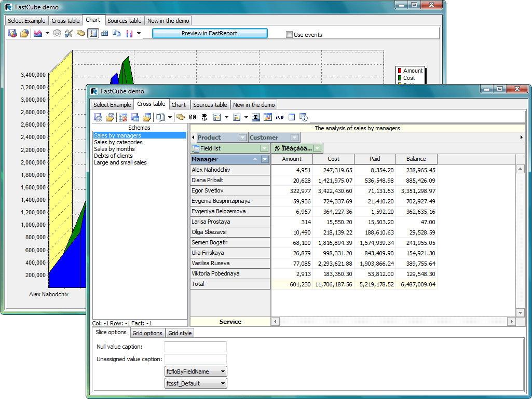This screenshot has width=532, height=399.
Task: Click the copy pages icon in the Chart toolbar
Action: [x=117, y=33]
